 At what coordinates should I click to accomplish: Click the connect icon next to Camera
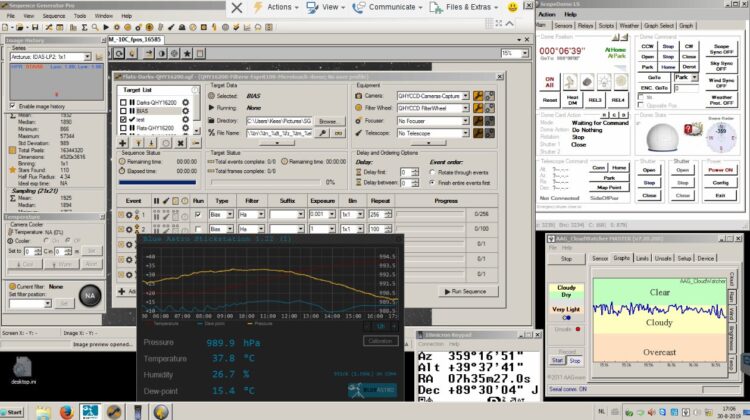(x=489, y=96)
